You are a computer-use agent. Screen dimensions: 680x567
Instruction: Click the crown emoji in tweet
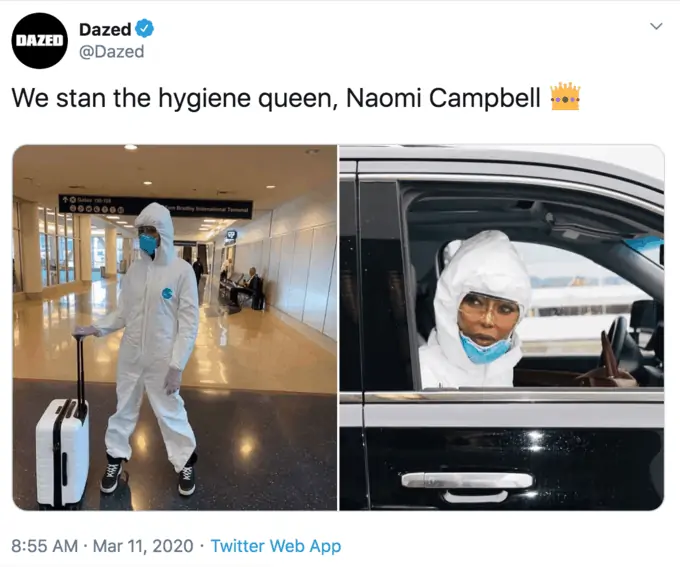click(x=565, y=96)
